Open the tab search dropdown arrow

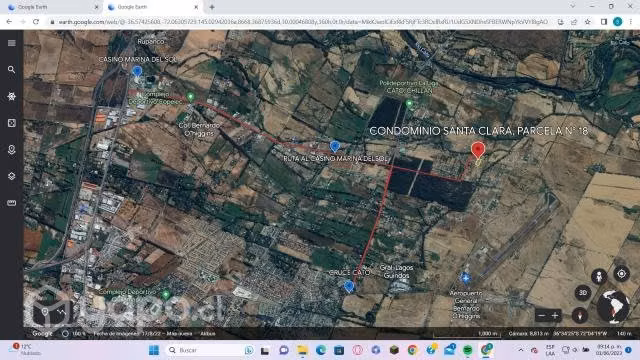pyautogui.click(x=573, y=7)
